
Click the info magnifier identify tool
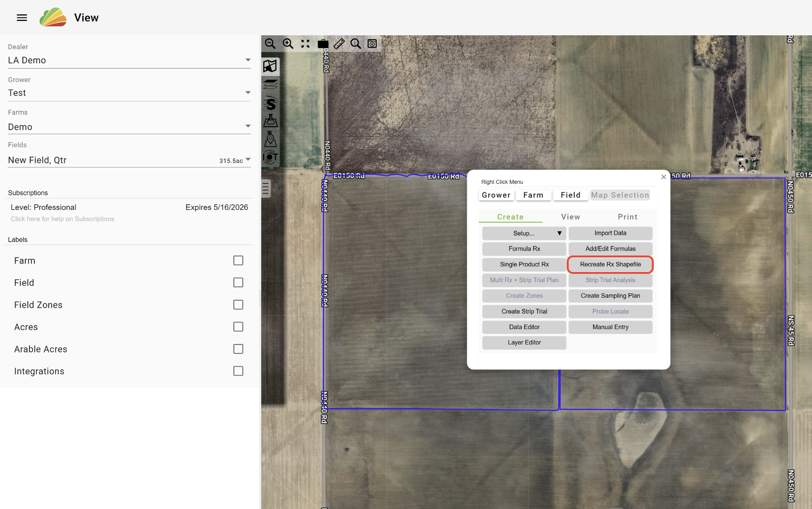tap(356, 44)
